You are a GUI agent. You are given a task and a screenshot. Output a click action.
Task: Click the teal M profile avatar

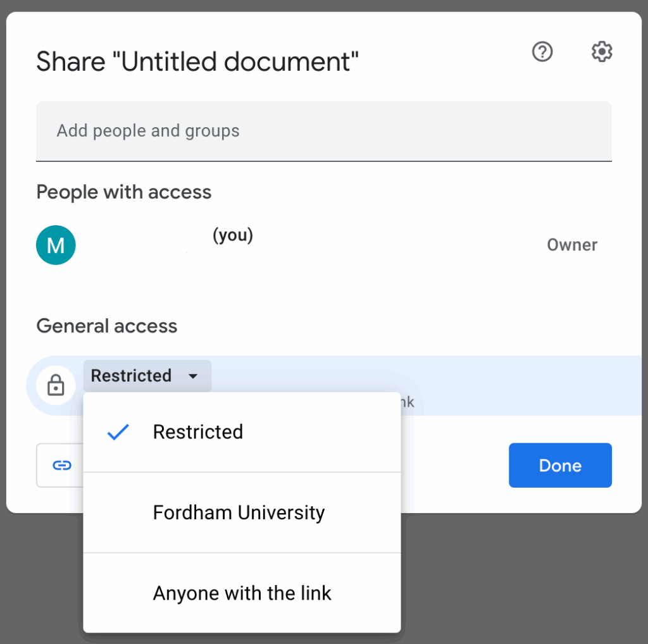(56, 245)
